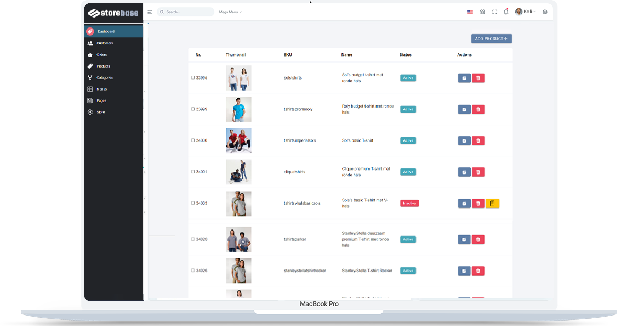
Task: Edit product 33995 with the blue icon
Action: [464, 78]
